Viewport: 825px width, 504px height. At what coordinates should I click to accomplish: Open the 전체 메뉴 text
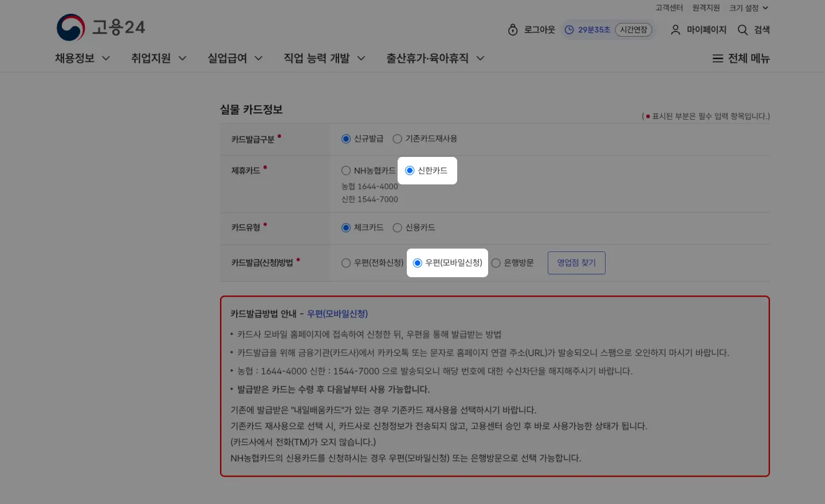pos(749,58)
